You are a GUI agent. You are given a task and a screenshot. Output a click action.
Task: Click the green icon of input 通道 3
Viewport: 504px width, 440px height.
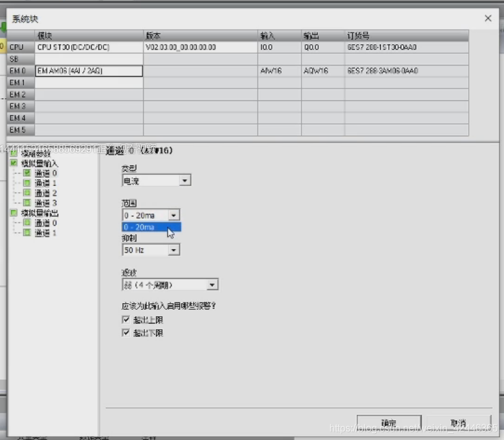pos(27,203)
